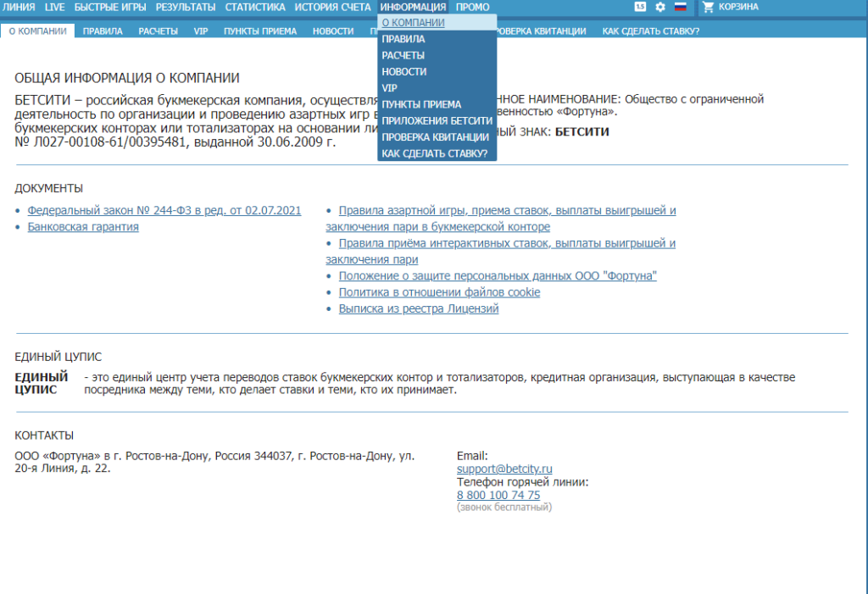Open Быстрые игры in top navigation
This screenshot has height=594, width=868.
click(110, 7)
